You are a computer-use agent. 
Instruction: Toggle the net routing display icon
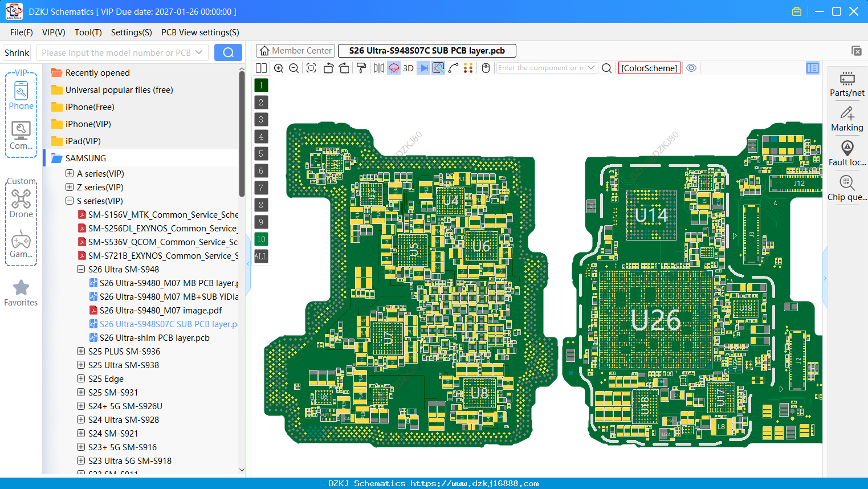(438, 68)
